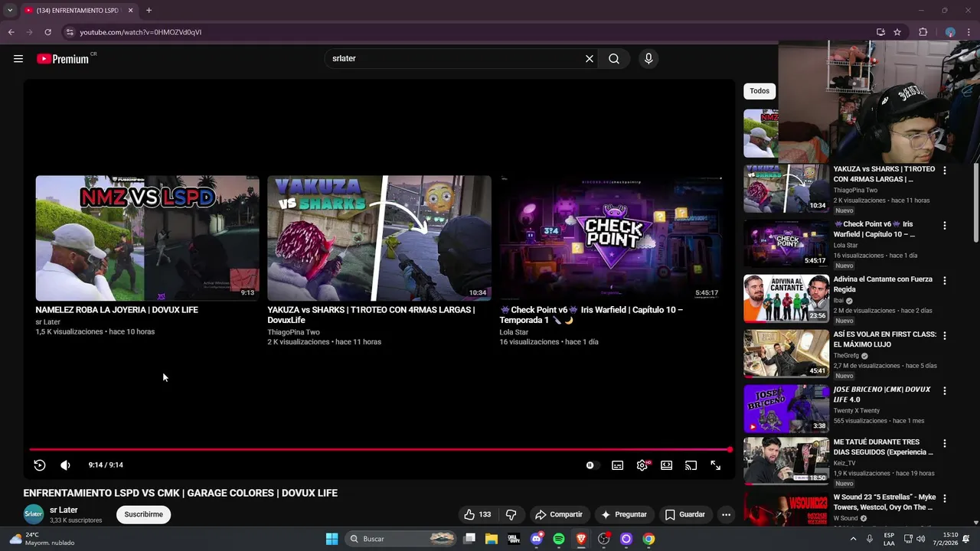Open NAMELEZ ROBA LA JOYERIA title link

(x=116, y=310)
